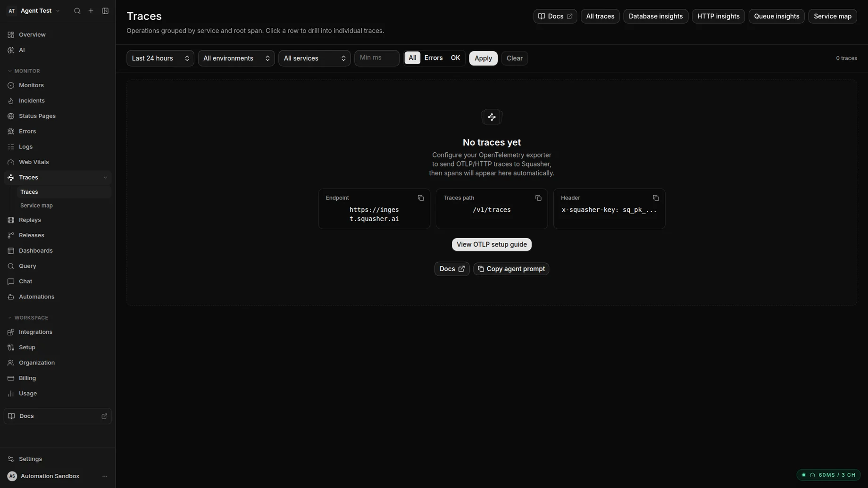Copy the Traces path value

(x=538, y=198)
